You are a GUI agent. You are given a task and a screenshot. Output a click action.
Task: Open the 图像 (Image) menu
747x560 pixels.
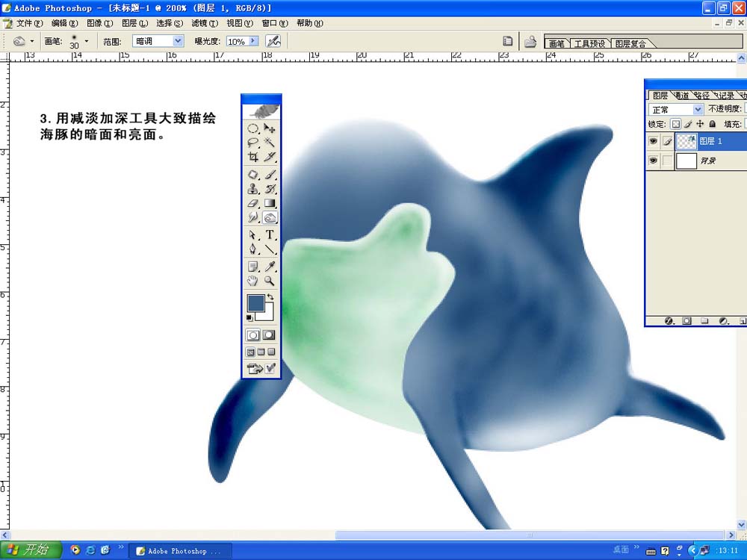pyautogui.click(x=99, y=23)
